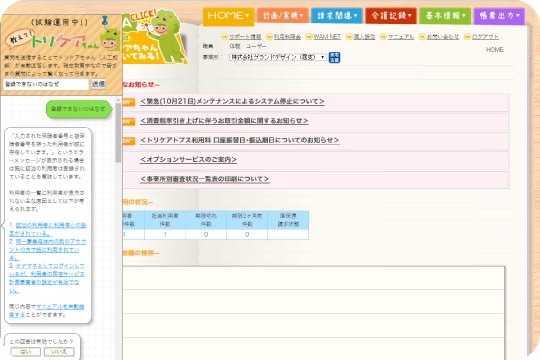Click chat answer link number 1 about usage suspension
The height and width of the screenshot is (360, 540).
point(47,229)
